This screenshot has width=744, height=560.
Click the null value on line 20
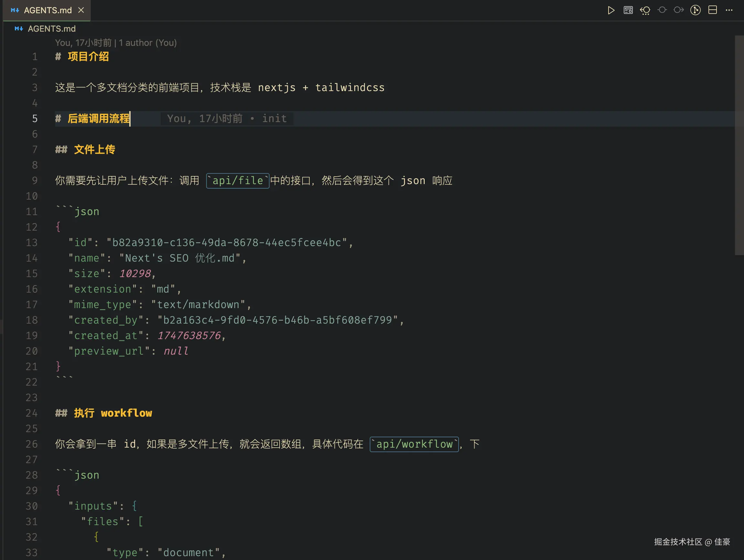coord(175,351)
